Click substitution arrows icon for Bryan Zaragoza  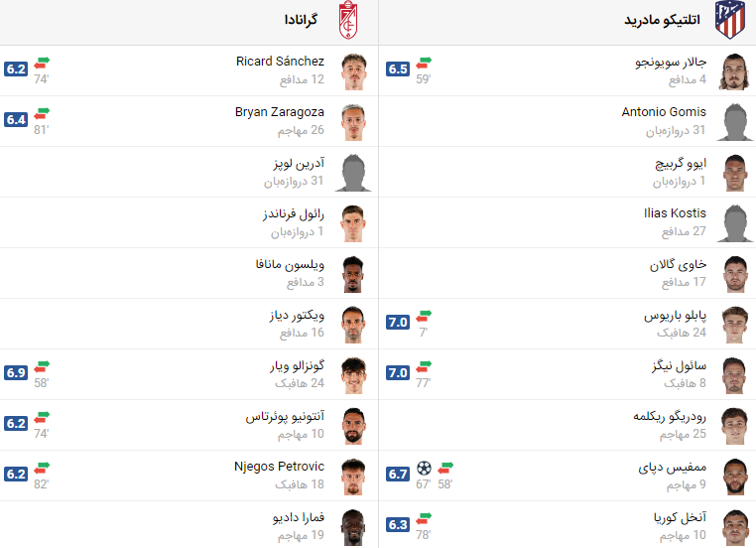42,113
